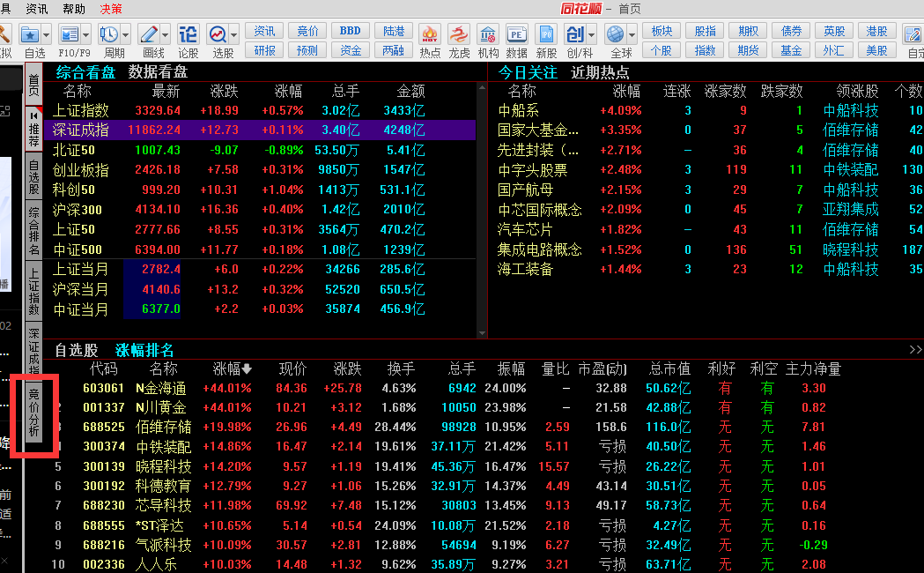
Task: Open the 热点 hot topics flame icon
Action: 430,34
